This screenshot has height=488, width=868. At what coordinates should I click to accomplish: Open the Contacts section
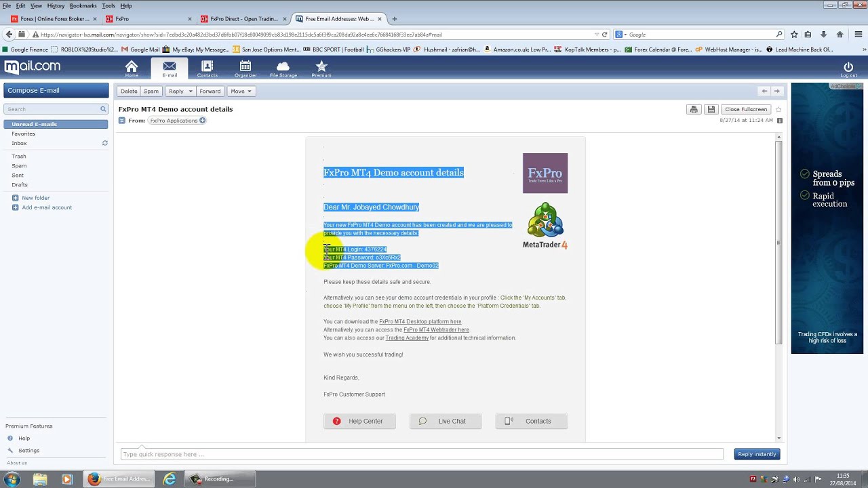coord(207,68)
